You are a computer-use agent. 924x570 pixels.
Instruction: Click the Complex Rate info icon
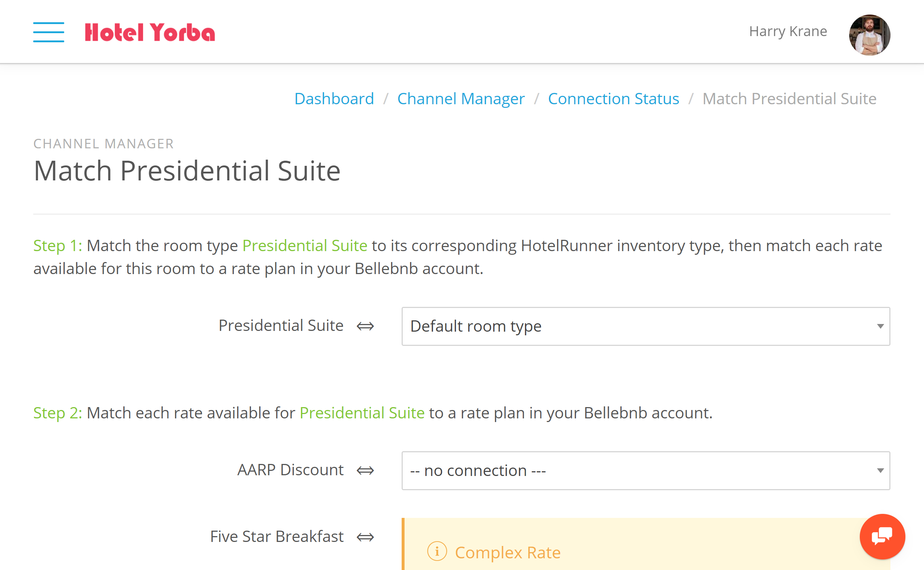[437, 552]
